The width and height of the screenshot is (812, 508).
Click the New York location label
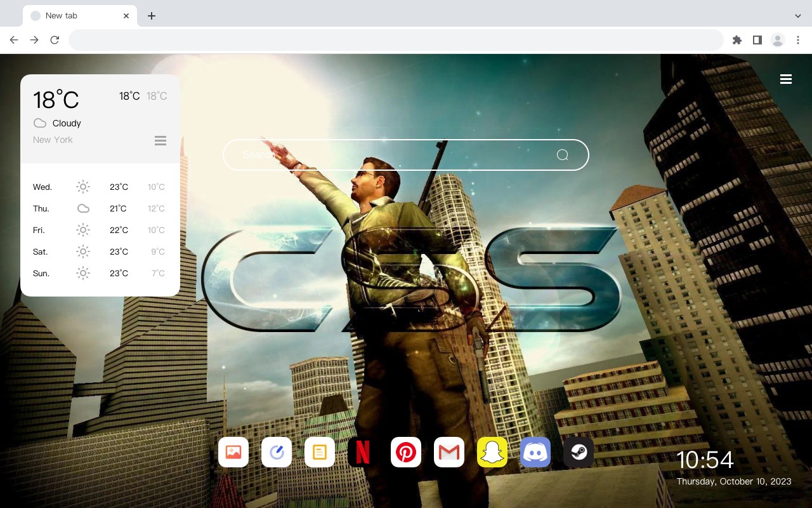click(x=53, y=140)
